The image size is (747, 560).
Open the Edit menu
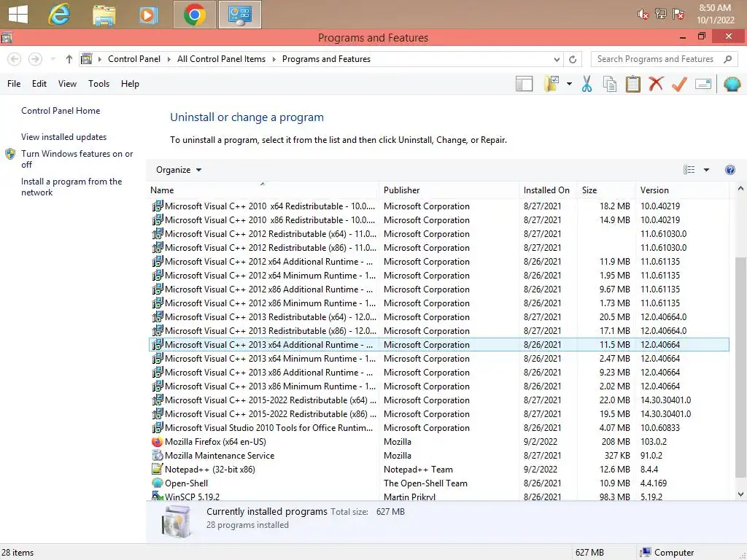[x=39, y=84]
